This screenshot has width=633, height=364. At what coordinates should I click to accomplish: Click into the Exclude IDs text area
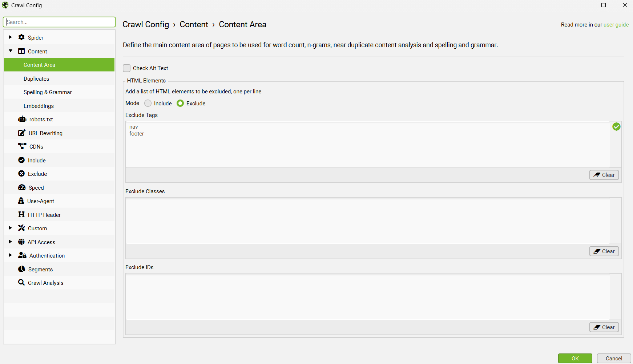click(x=368, y=297)
